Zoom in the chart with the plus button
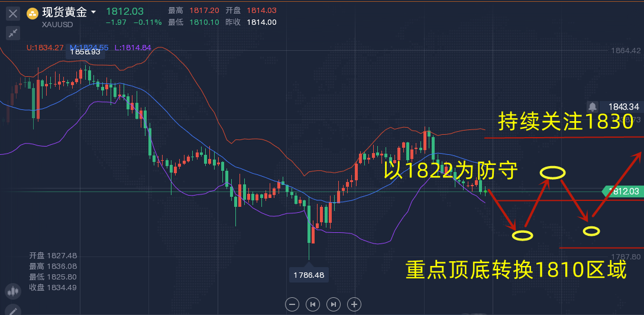 [x=354, y=304]
